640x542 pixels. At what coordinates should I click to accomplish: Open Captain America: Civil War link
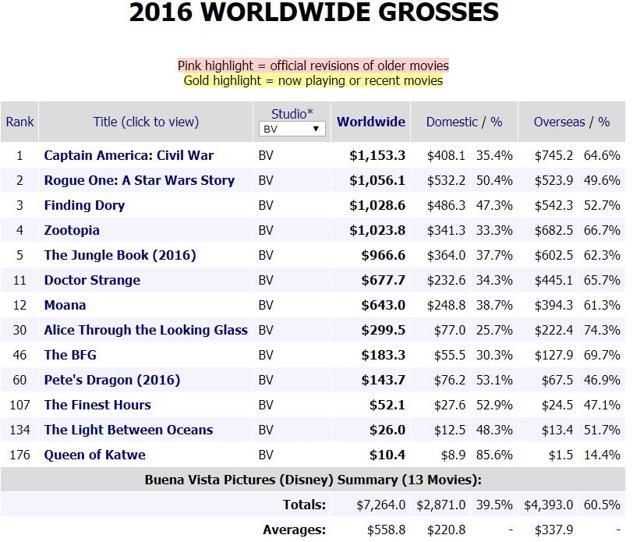(x=128, y=156)
